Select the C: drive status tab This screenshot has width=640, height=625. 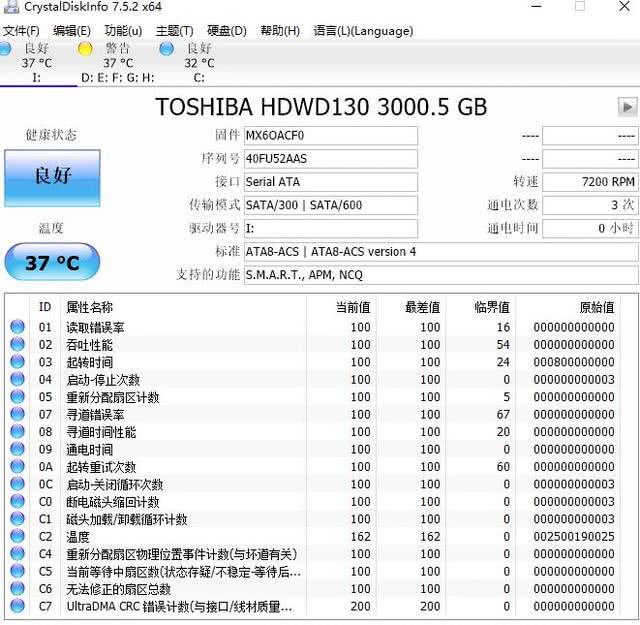click(199, 62)
